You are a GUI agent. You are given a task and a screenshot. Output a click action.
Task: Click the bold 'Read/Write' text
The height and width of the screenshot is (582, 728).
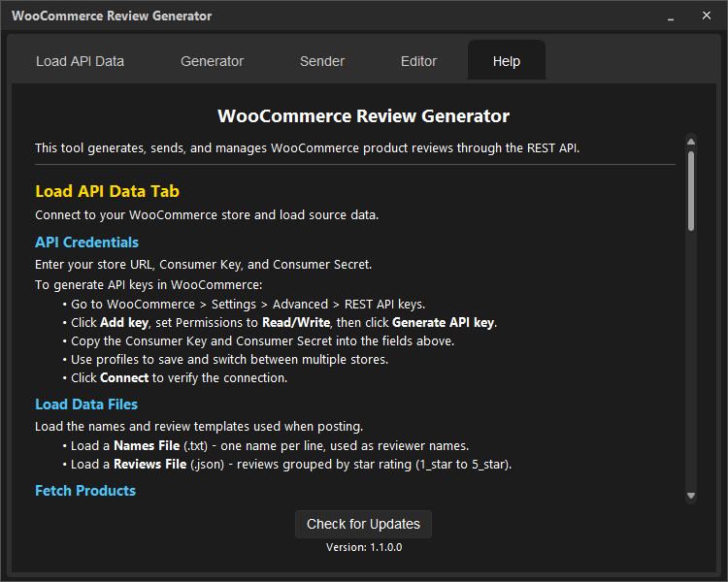coord(296,323)
